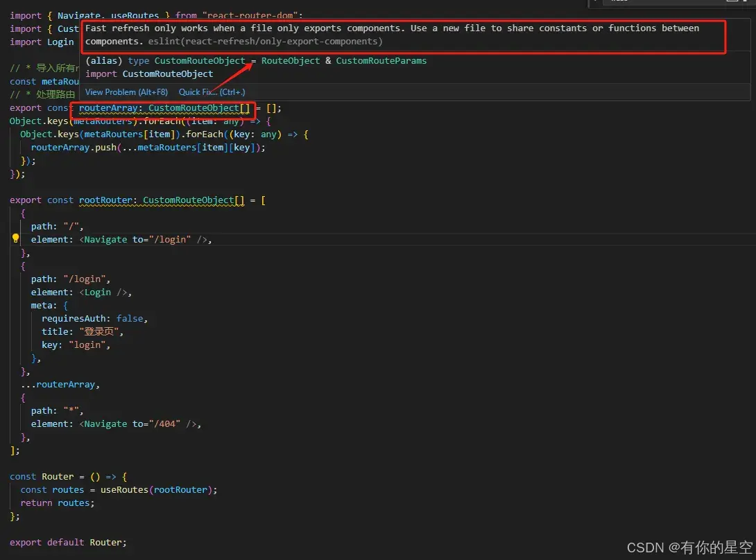
Task: Click CustomRouteParams in the hover type alias
Action: [381, 61]
